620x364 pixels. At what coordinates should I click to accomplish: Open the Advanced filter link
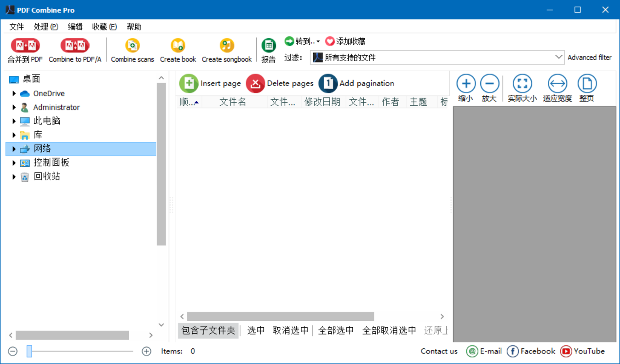(589, 57)
